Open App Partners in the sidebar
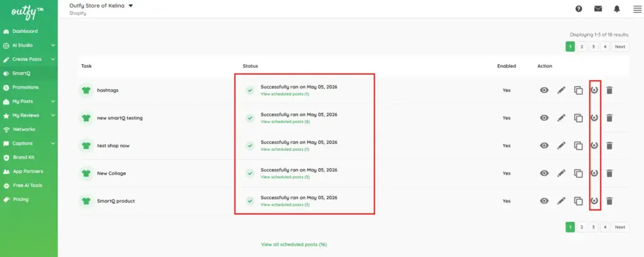This screenshot has height=257, width=644. [29, 172]
